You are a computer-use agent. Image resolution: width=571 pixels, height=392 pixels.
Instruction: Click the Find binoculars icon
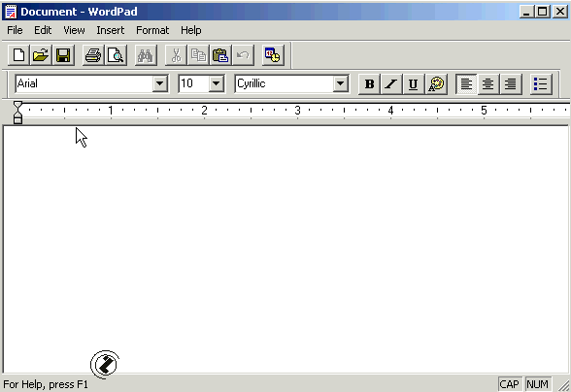click(146, 55)
